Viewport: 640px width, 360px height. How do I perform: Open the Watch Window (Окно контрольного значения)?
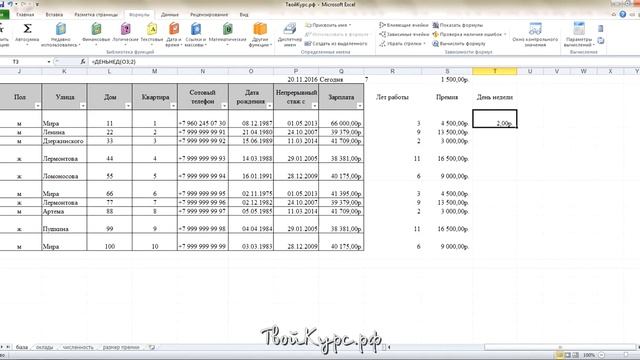535,34
